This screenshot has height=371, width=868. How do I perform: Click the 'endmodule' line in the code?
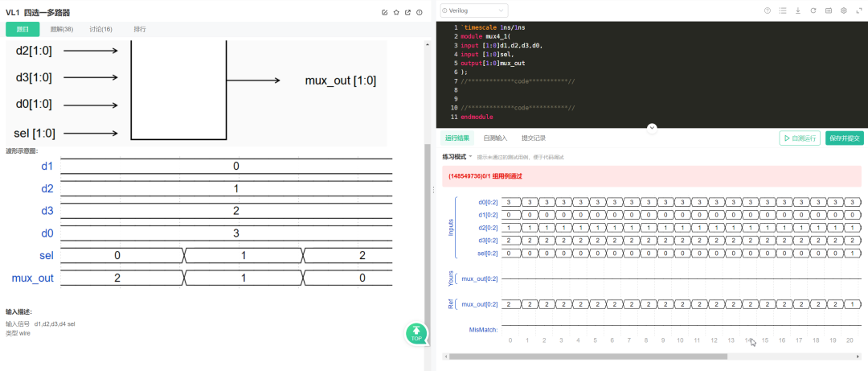(477, 117)
